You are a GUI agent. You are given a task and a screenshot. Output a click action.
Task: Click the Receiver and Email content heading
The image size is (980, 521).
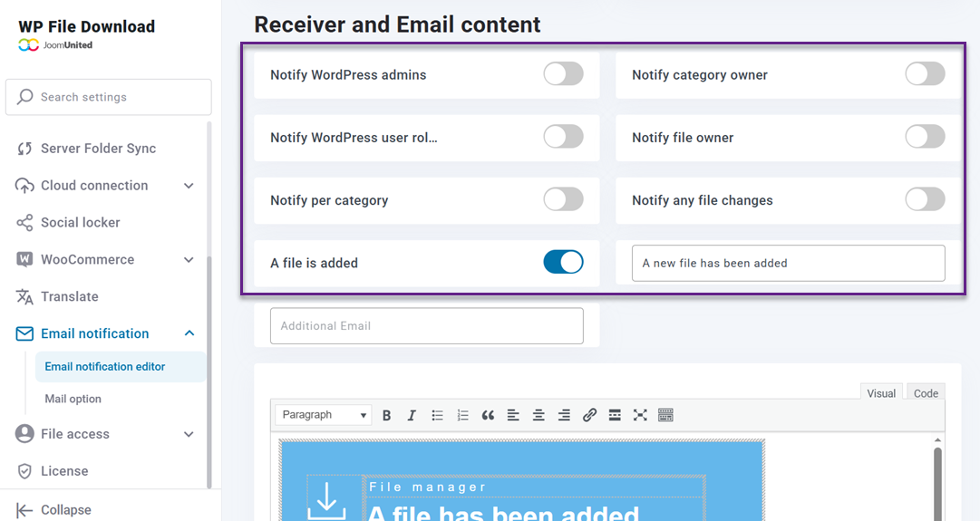397,24
